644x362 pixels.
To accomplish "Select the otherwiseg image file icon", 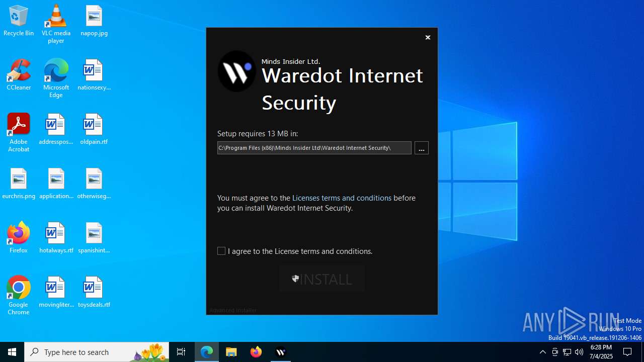I will point(94,184).
